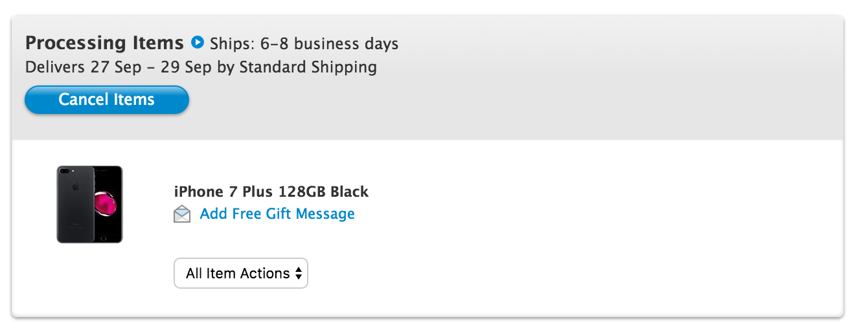Open the Add Free Gift Message link
Screen dimensions: 868x334
[x=277, y=214]
